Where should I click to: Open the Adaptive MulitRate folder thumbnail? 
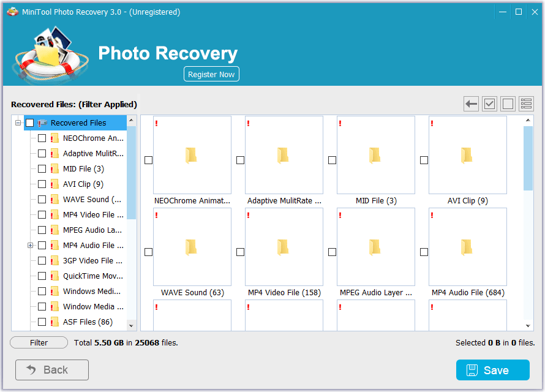[284, 155]
